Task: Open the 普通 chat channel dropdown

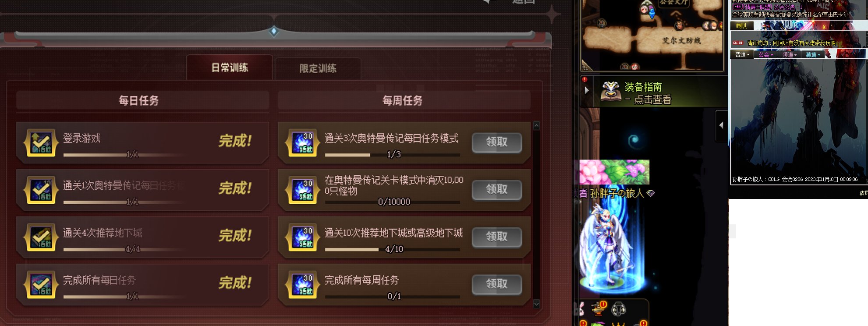Action: 742,54
